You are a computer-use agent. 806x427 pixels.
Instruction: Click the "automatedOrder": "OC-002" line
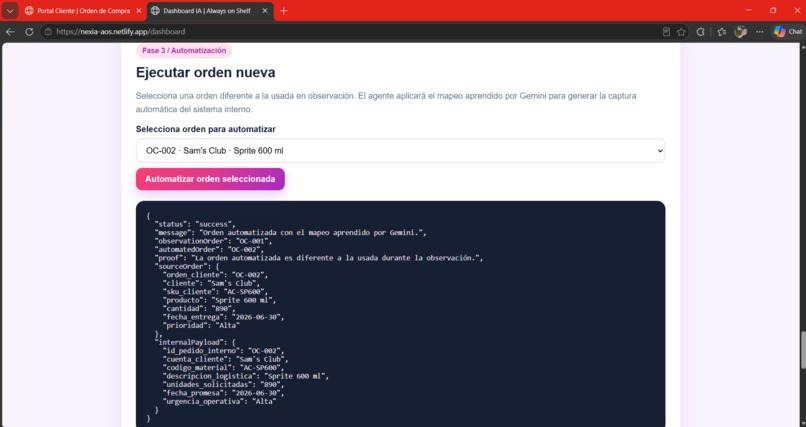pyautogui.click(x=209, y=249)
